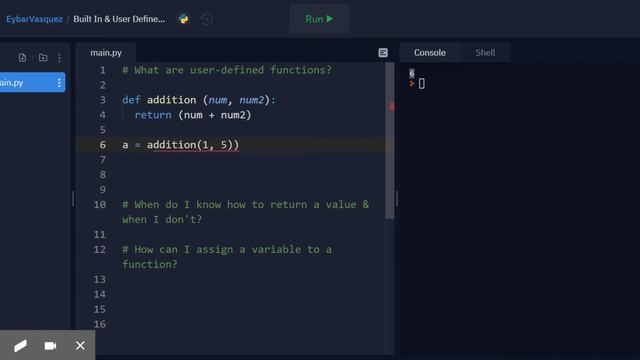Click 'def addition' on line 3
640x360 pixels.
[x=159, y=100]
